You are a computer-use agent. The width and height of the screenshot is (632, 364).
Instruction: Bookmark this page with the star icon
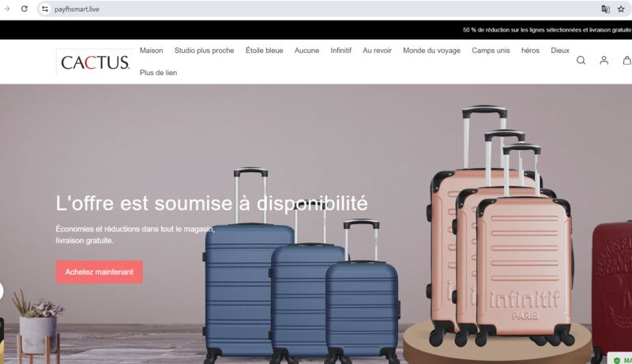point(621,9)
